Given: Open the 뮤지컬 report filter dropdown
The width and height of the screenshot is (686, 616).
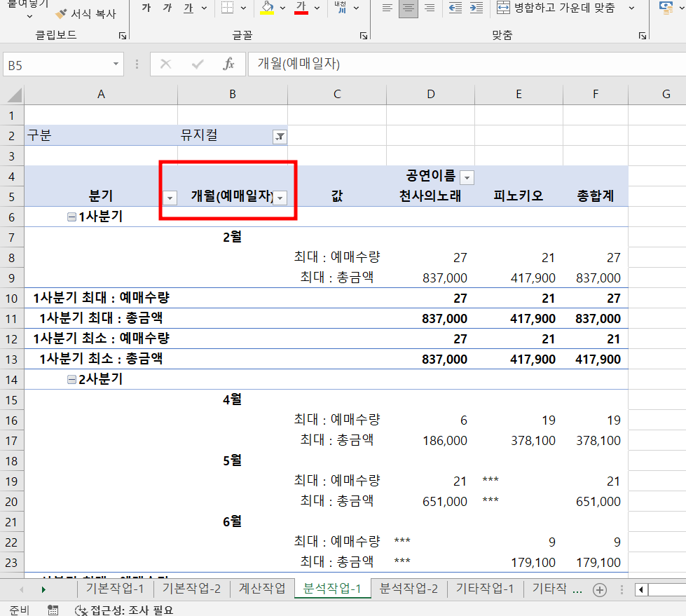Looking at the screenshot, I should pos(280,137).
